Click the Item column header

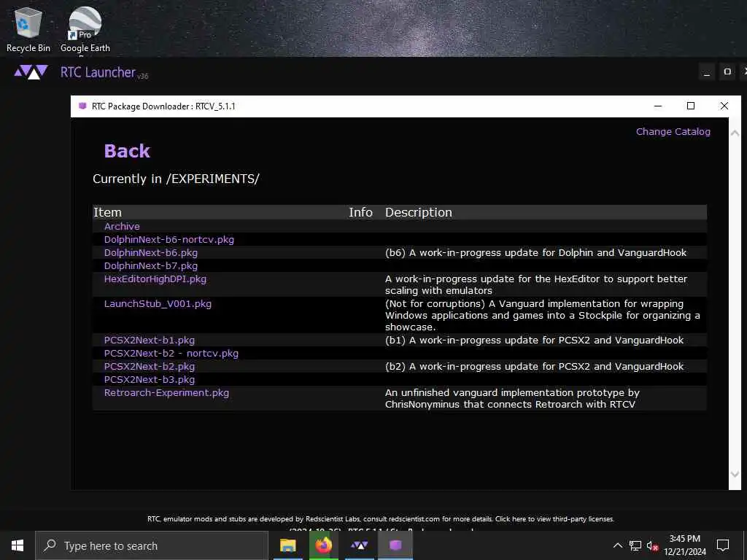tap(108, 212)
